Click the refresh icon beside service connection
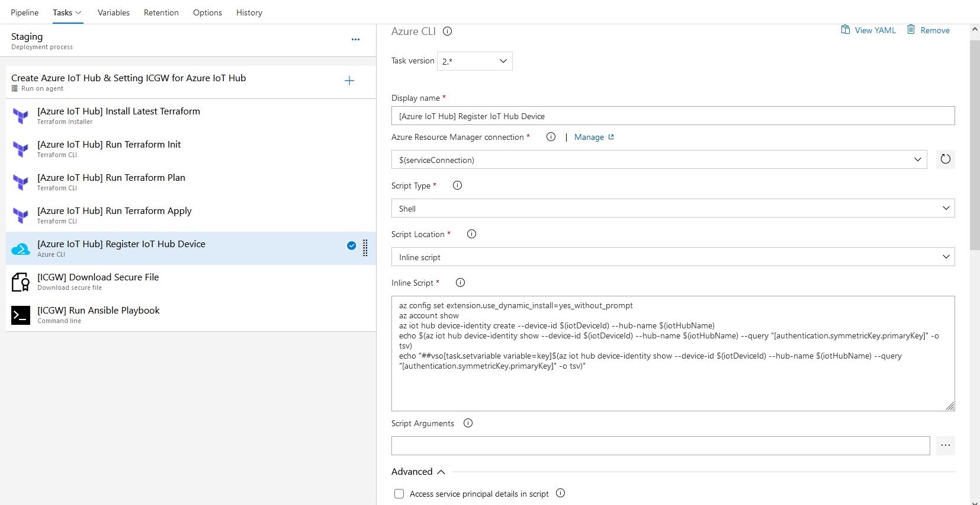The width and height of the screenshot is (980, 505). [x=945, y=159]
